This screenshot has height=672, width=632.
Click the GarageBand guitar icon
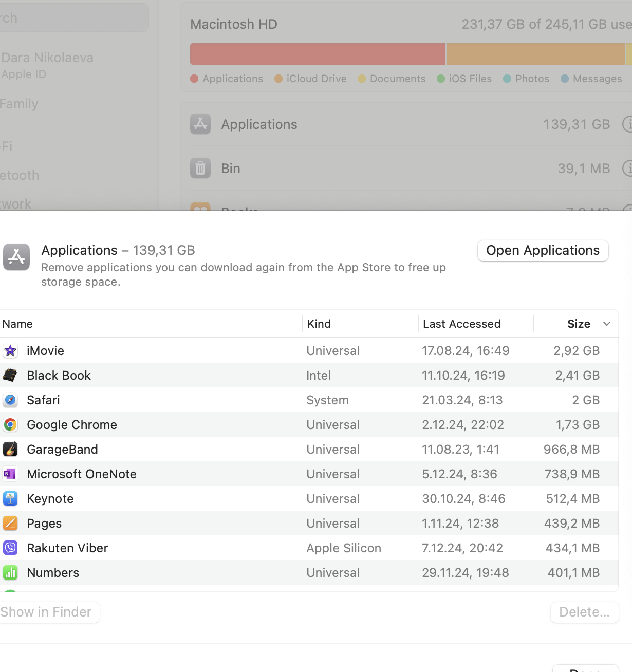point(10,450)
